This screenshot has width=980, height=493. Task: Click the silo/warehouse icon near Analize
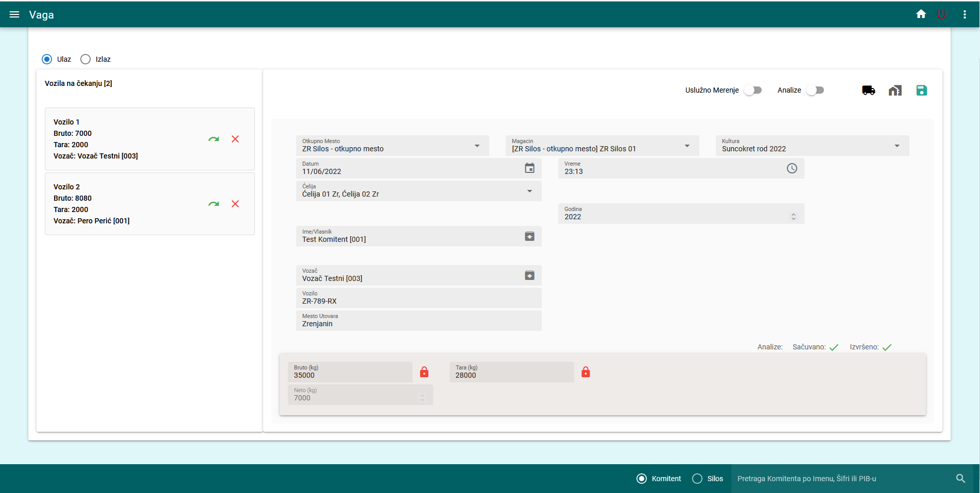tap(896, 90)
